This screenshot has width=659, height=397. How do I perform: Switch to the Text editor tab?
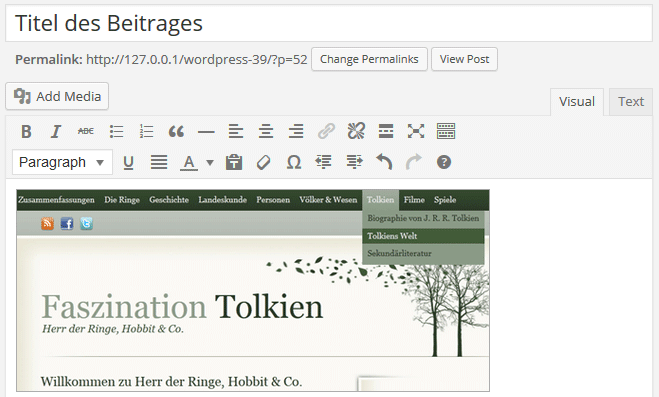coord(631,102)
